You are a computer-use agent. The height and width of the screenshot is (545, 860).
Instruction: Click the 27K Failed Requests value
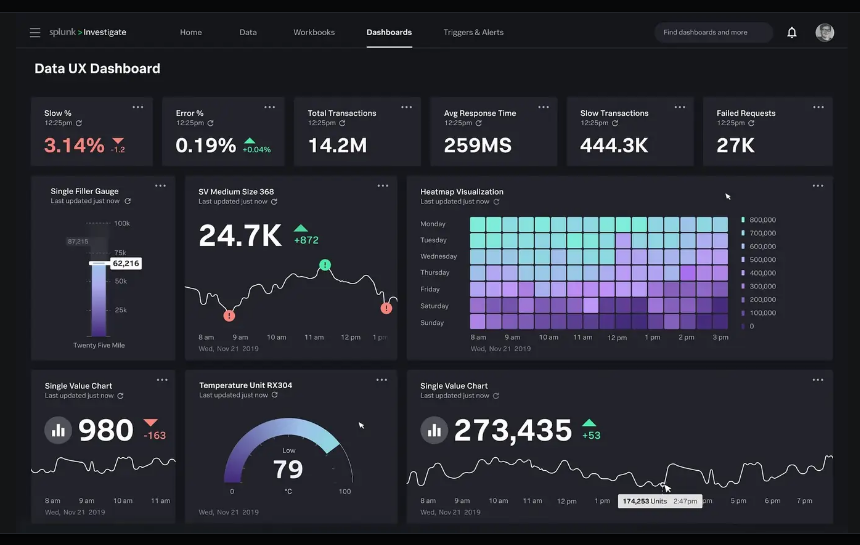735,145
